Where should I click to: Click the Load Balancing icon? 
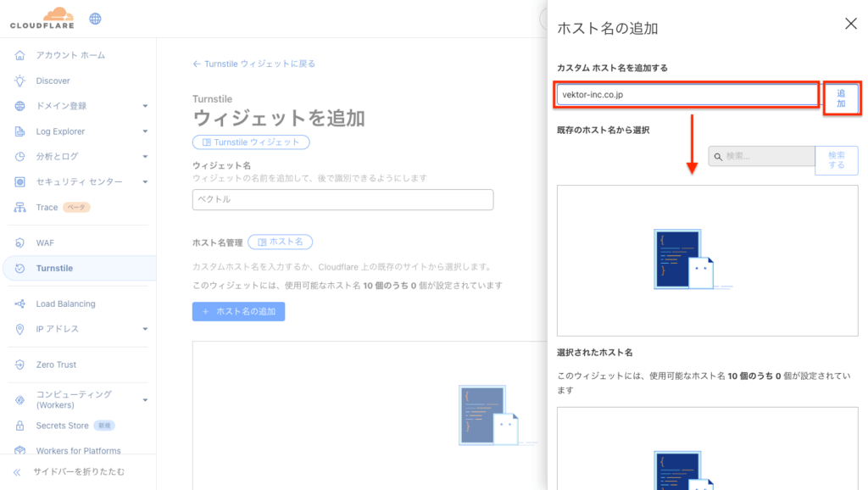(20, 304)
